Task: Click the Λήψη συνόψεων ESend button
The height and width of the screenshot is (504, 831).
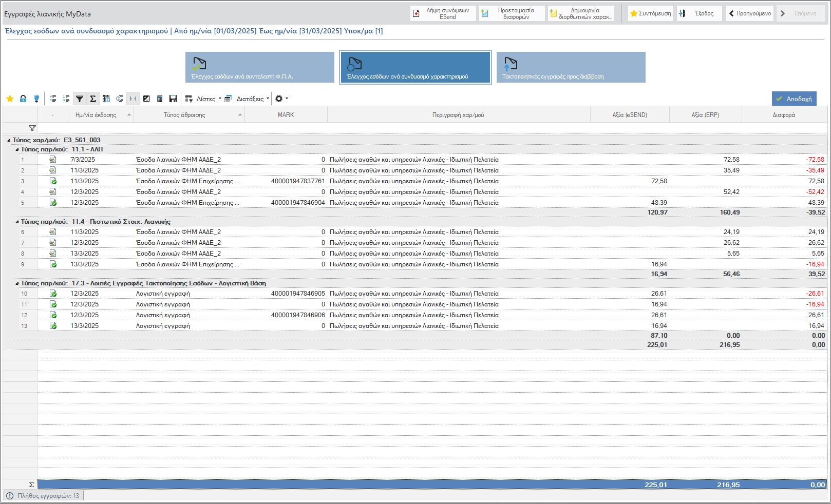Action: pyautogui.click(x=443, y=13)
